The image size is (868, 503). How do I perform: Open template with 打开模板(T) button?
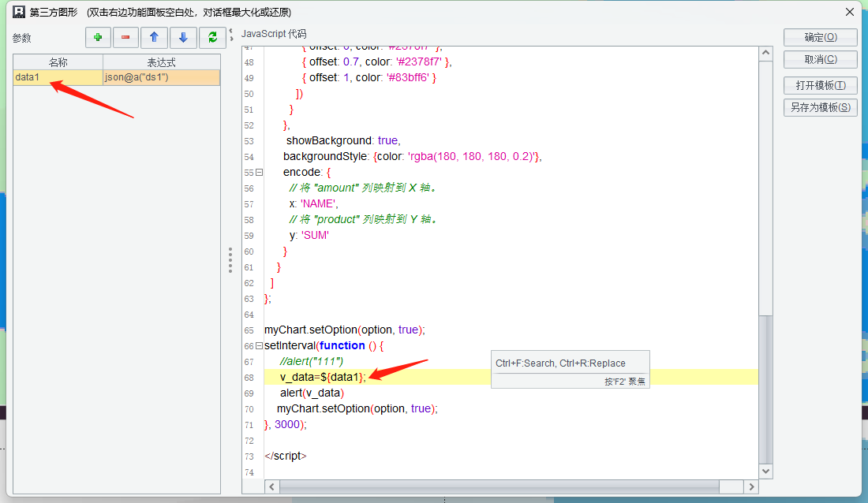[x=820, y=85]
